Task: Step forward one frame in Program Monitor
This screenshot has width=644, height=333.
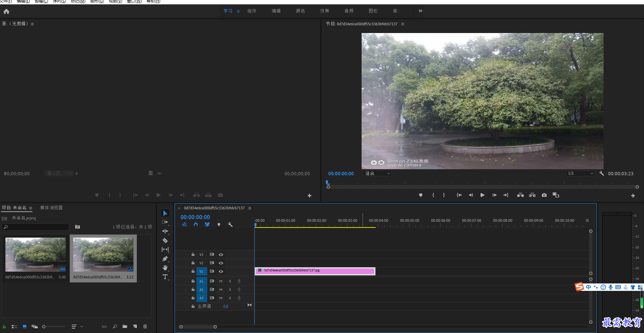Action: point(494,195)
